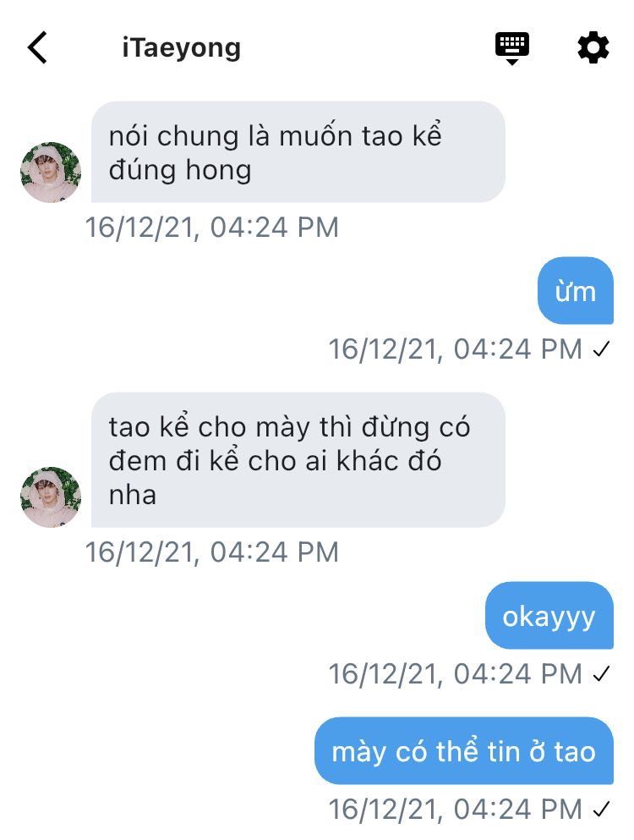Go back using the left chevron arrow
Viewport: 634px width, 840px height.
pyautogui.click(x=37, y=47)
